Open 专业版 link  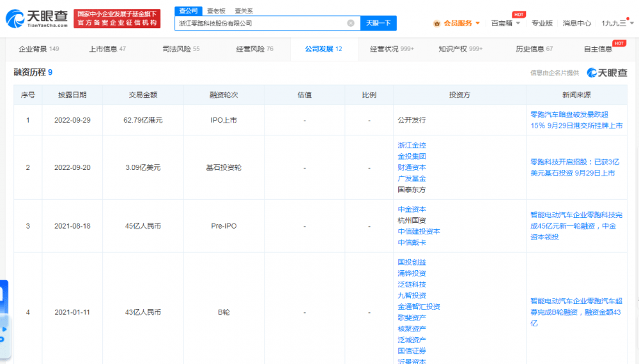[542, 23]
